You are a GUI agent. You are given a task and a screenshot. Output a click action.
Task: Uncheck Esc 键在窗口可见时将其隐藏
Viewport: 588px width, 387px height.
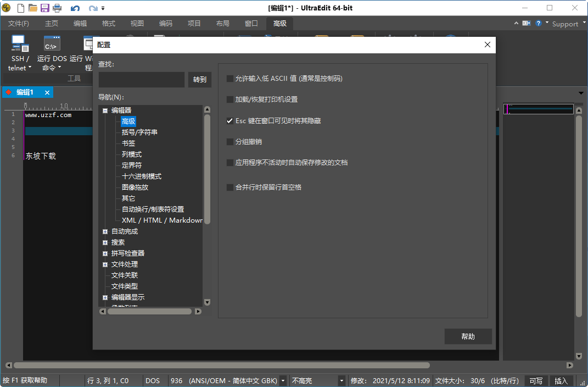[230, 121]
